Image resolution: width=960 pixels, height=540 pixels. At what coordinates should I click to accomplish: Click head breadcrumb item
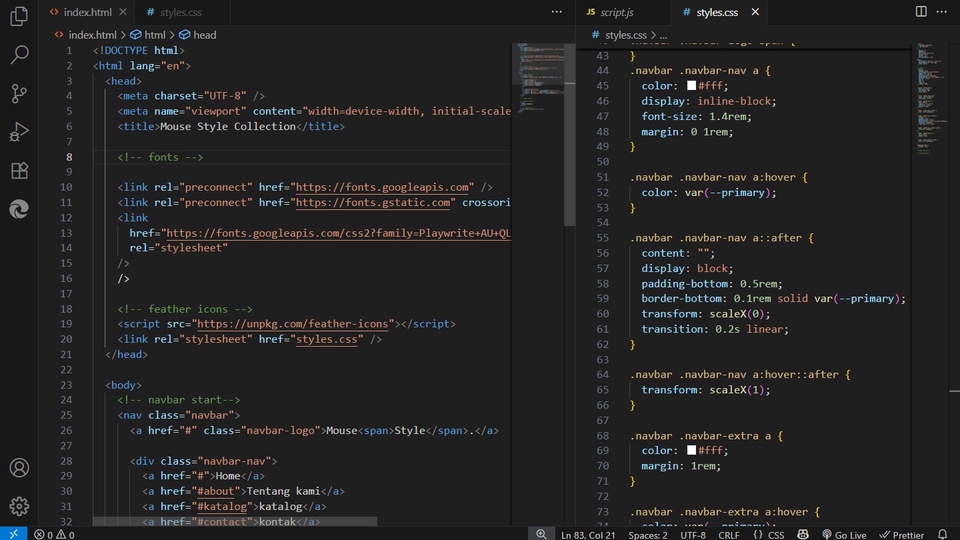[204, 35]
